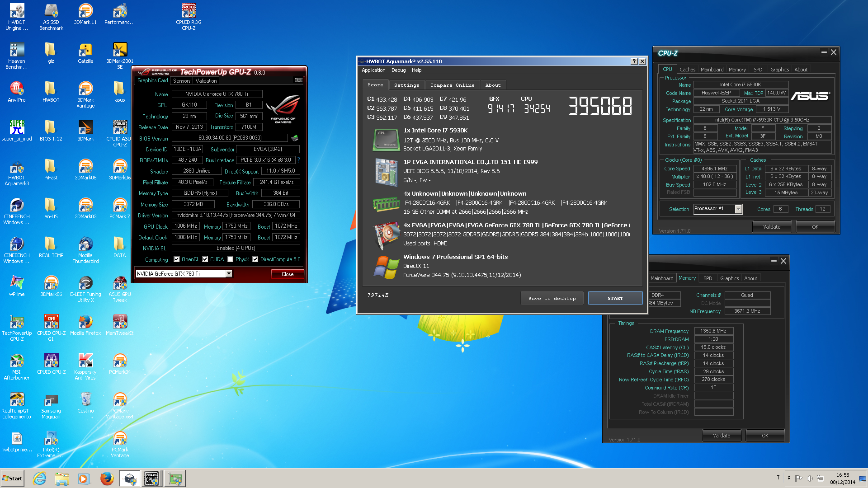Click OK in lower CPU-Z Memory window

point(765,436)
